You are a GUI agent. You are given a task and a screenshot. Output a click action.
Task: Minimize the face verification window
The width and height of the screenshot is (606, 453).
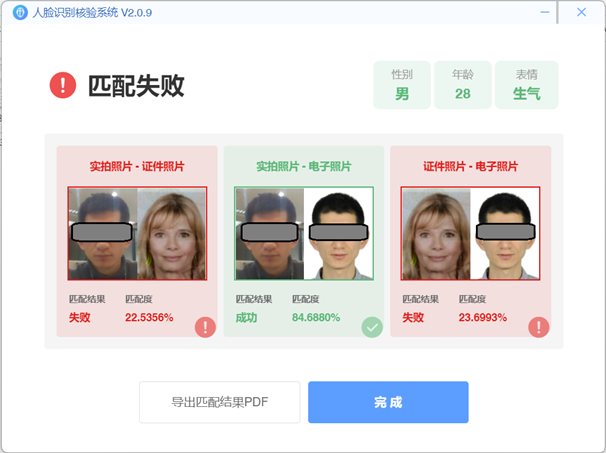(545, 12)
